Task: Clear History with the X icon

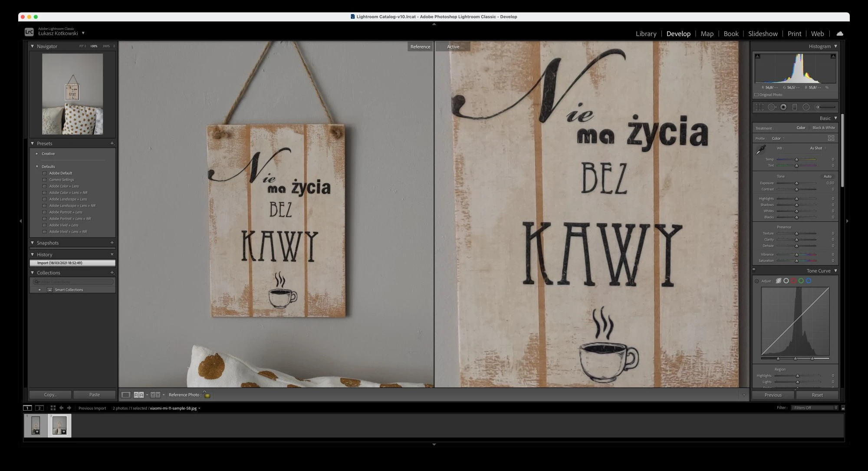Action: pyautogui.click(x=112, y=254)
